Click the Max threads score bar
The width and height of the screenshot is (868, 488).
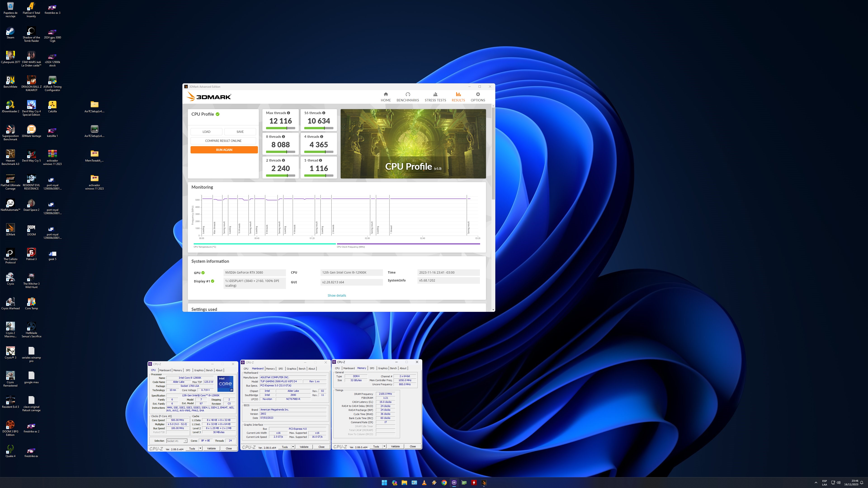point(281,128)
